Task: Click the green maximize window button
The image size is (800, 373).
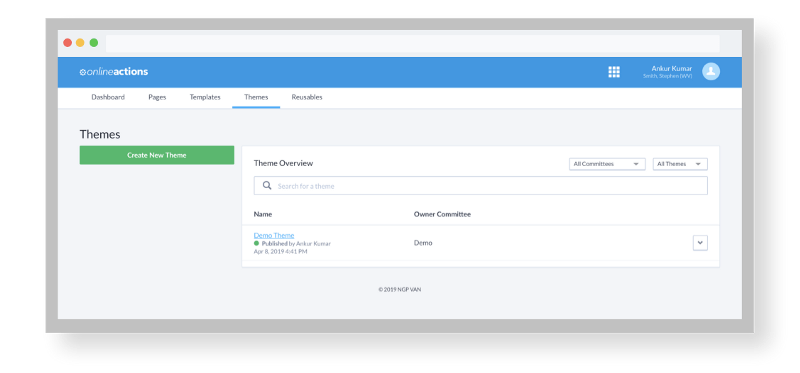Action: click(x=94, y=43)
